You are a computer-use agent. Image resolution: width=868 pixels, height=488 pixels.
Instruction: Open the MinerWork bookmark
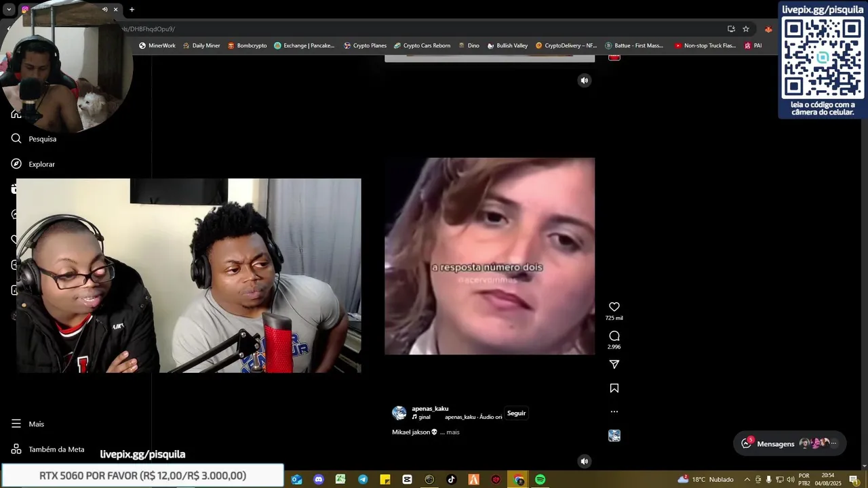pyautogui.click(x=157, y=45)
